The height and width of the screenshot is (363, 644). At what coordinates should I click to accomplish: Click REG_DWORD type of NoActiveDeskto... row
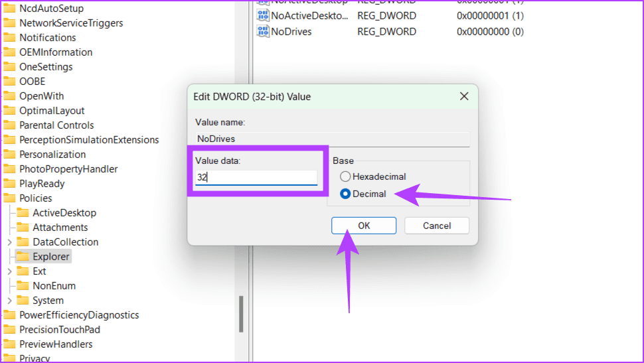click(x=386, y=16)
